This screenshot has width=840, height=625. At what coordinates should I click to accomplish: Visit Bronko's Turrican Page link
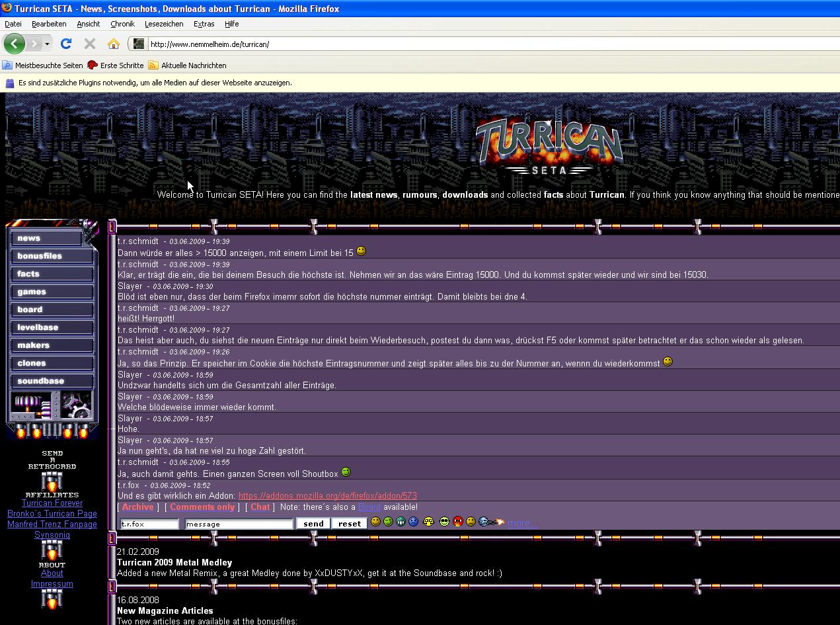(52, 514)
